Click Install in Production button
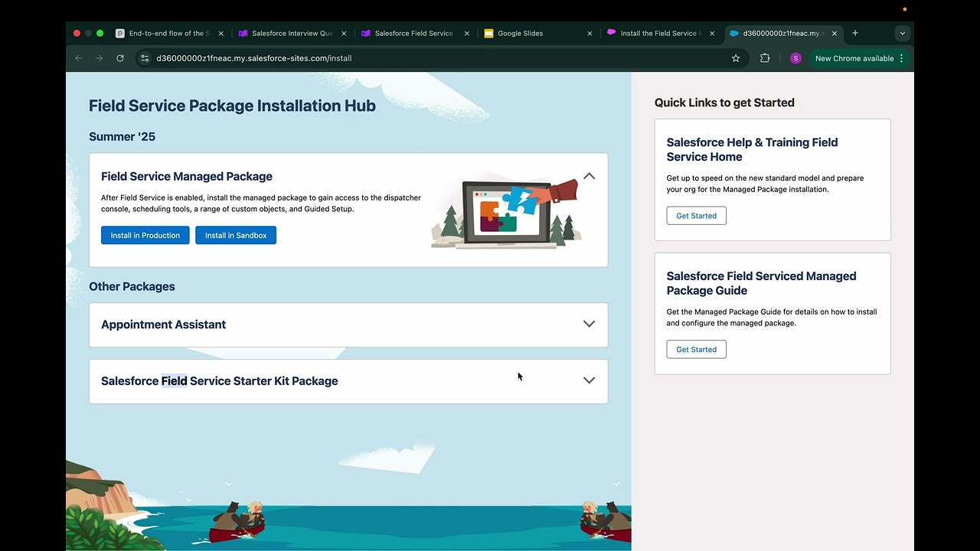Viewport: 980px width, 551px height. click(x=145, y=235)
